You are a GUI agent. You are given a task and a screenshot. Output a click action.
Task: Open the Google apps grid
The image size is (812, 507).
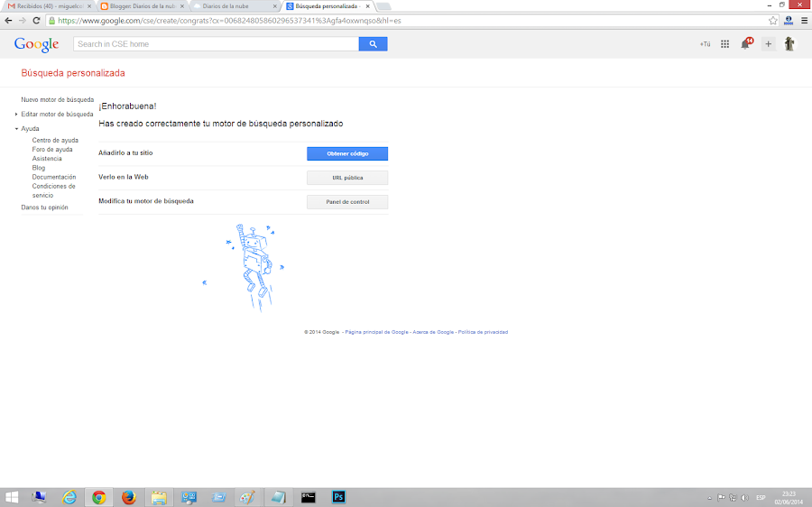pos(725,44)
